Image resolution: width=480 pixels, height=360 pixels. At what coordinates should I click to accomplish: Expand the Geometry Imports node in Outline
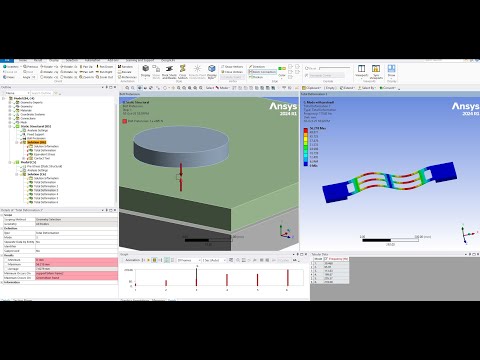(10, 102)
